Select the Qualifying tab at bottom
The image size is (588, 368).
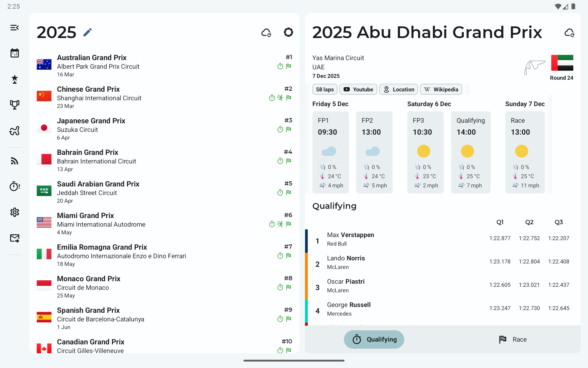tap(374, 339)
